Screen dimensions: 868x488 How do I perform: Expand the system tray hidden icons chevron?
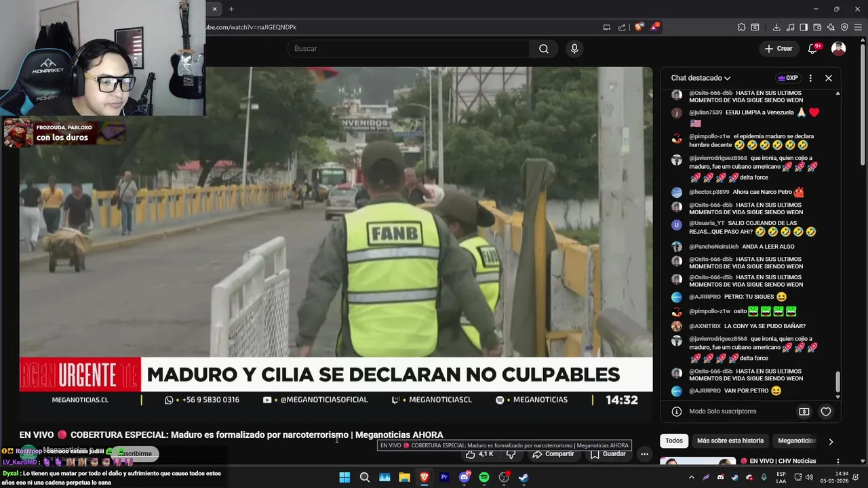[691, 477]
